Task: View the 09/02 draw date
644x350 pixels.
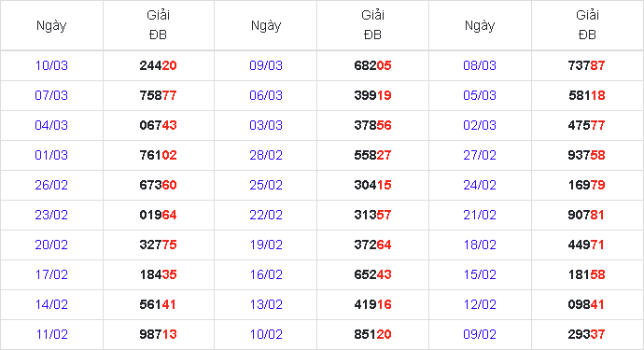Action: [x=480, y=334]
